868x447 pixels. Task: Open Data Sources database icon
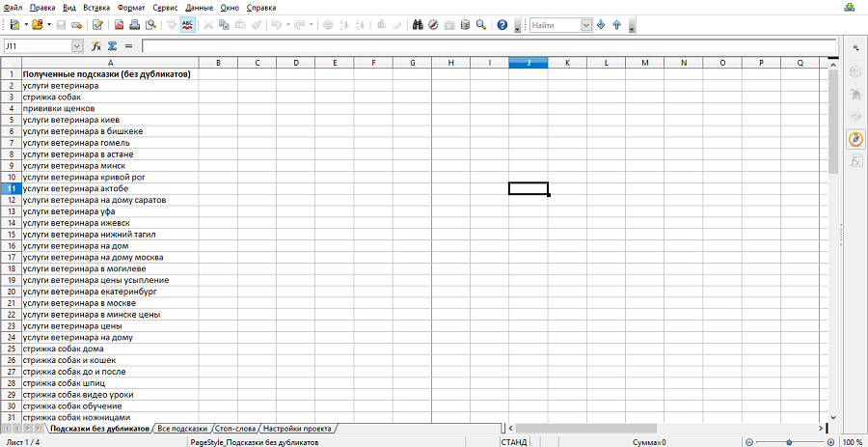[x=465, y=25]
